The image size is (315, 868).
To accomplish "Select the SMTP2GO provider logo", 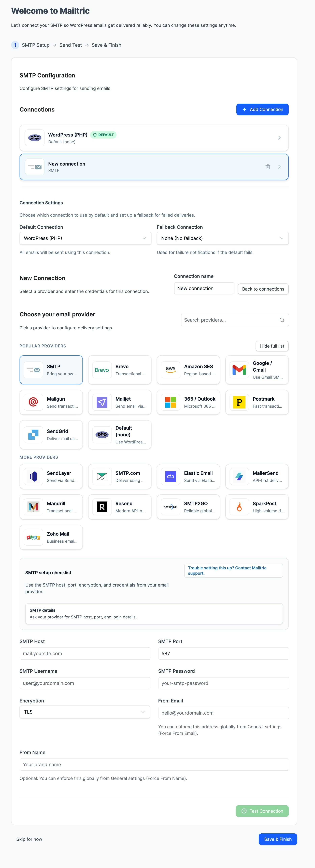I will point(171,507).
